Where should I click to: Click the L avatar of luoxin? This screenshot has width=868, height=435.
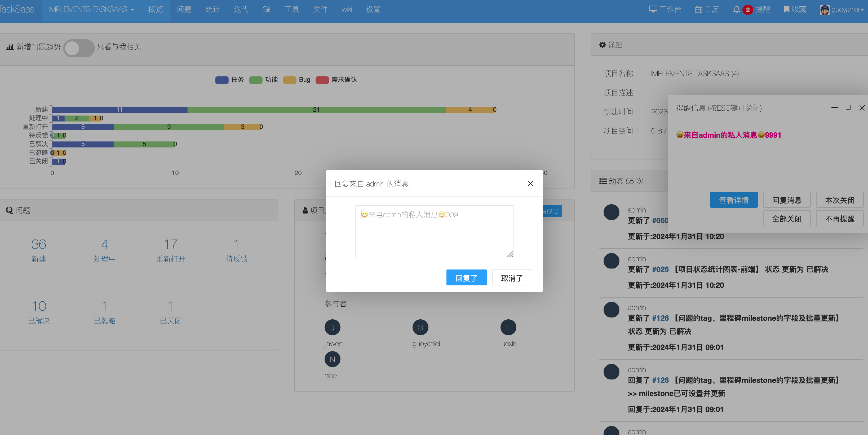508,327
